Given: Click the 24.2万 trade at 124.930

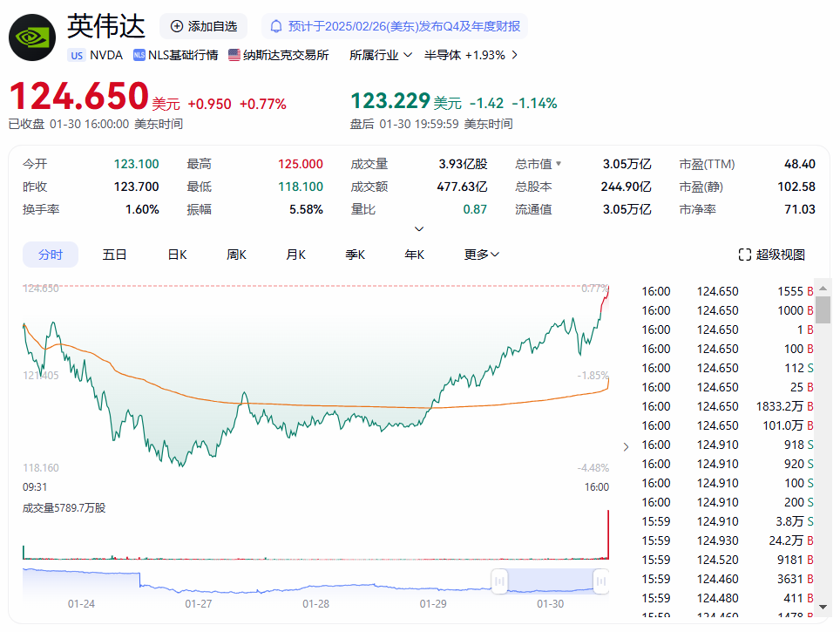Looking at the screenshot, I should pos(728,540).
